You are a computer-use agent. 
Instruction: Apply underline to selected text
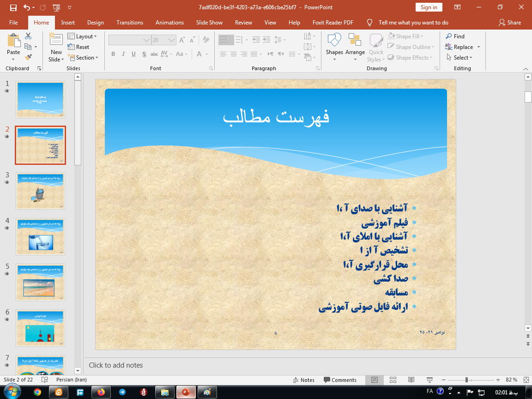click(133, 54)
